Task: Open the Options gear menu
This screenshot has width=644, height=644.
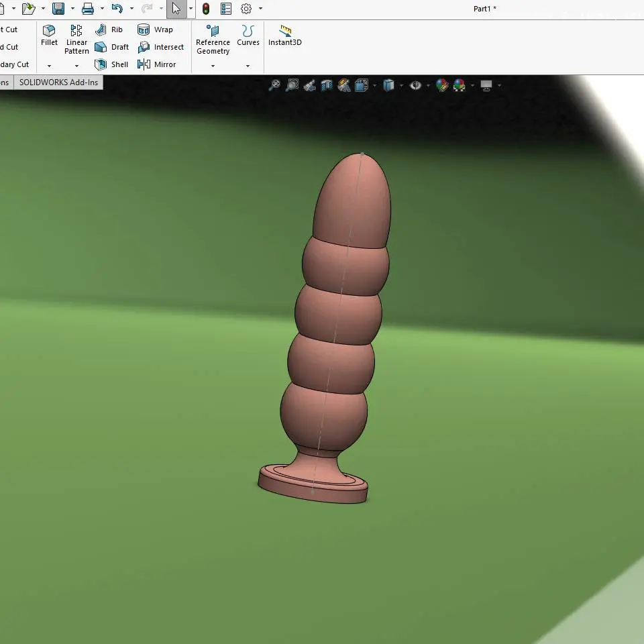Action: pyautogui.click(x=246, y=9)
